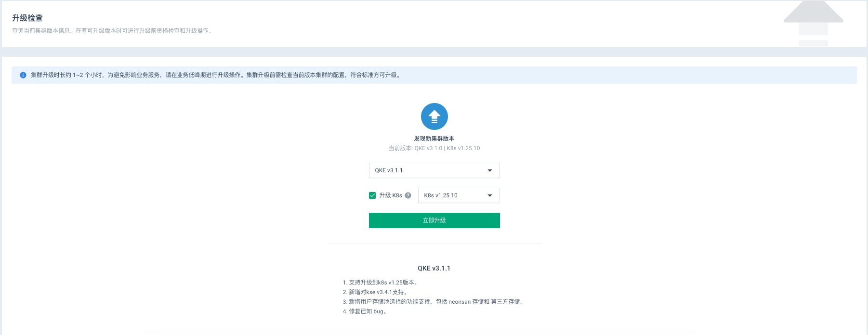Click the cluster upgrade duration notice text

pyautogui.click(x=216, y=75)
